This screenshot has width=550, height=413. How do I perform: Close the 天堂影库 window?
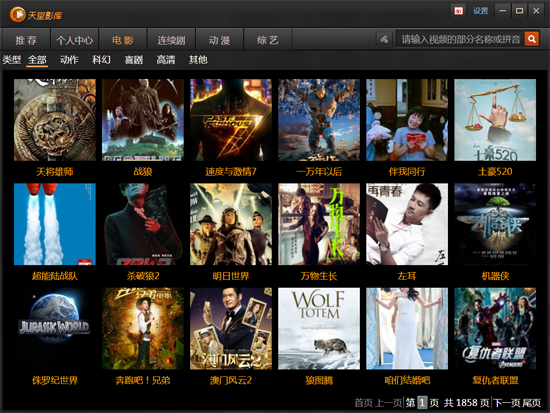536,11
